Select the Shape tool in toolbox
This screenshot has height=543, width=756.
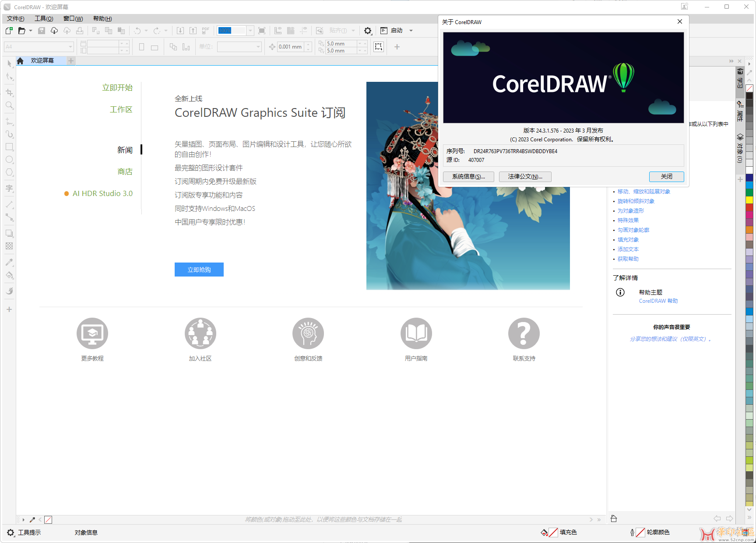click(x=9, y=77)
